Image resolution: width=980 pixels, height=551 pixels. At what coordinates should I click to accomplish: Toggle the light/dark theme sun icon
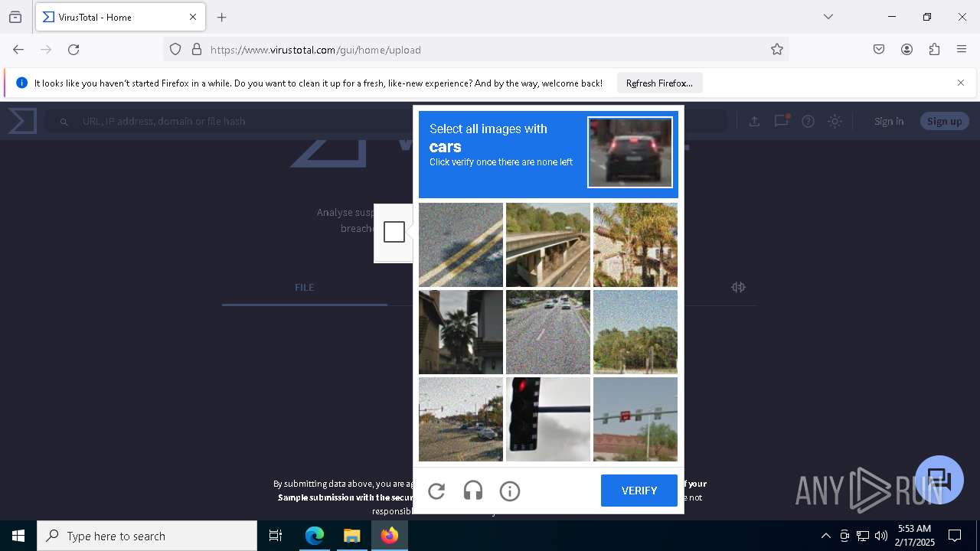coord(835,121)
